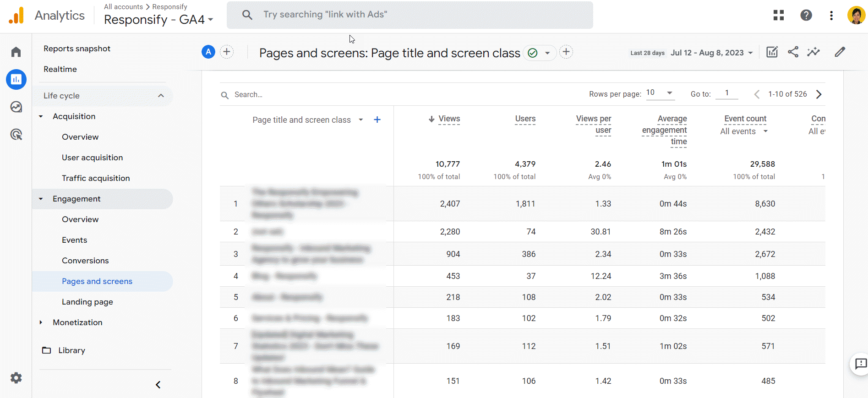This screenshot has width=868, height=398.
Task: Collapse the Acquisition tree arrow
Action: click(41, 116)
